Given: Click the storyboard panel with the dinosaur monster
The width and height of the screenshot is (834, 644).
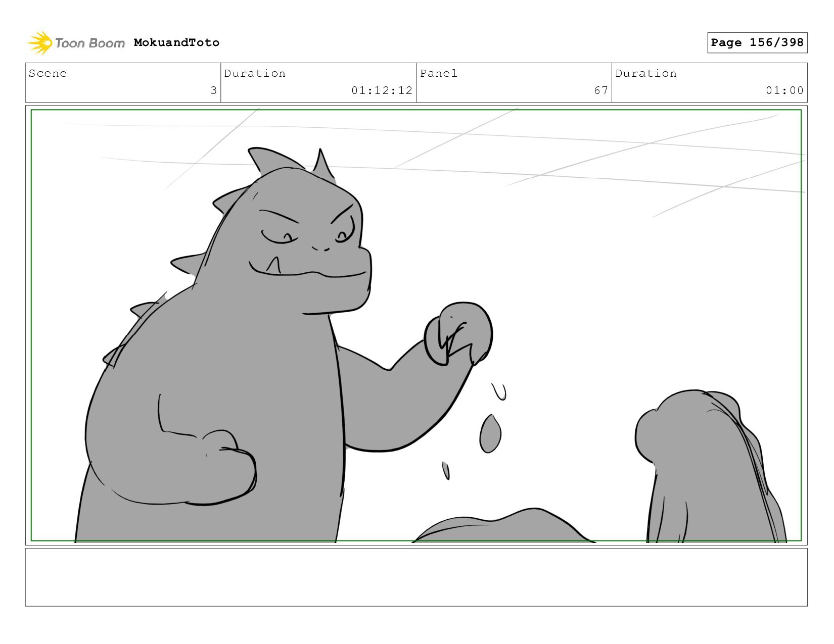Looking at the screenshot, I should tap(416, 325).
